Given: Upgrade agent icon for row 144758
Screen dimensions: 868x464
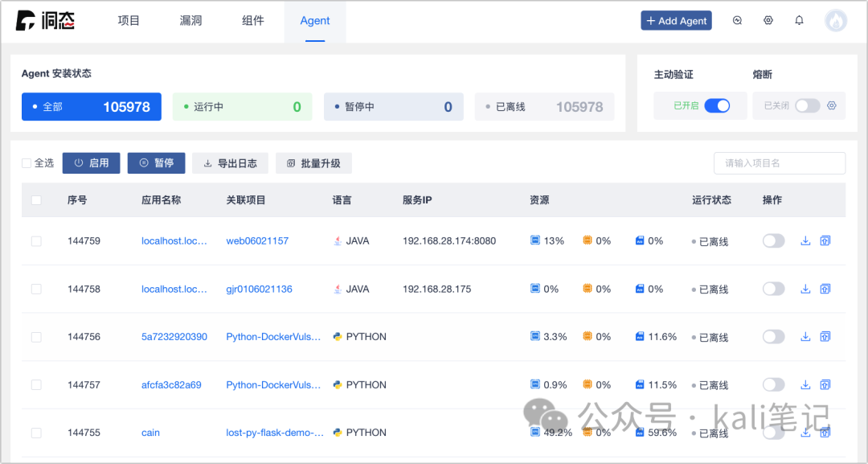Looking at the screenshot, I should (x=825, y=289).
